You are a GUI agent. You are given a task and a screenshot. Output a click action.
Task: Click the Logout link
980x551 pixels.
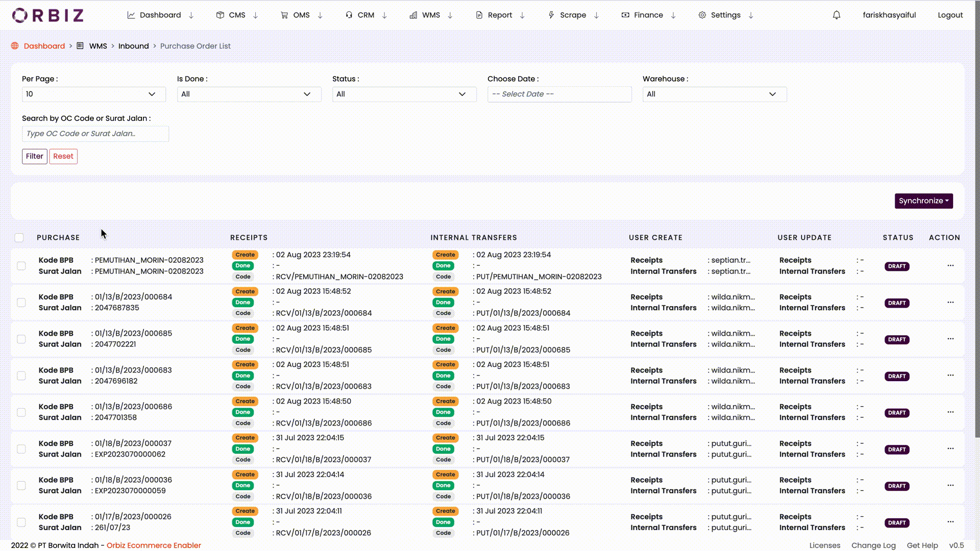click(950, 15)
